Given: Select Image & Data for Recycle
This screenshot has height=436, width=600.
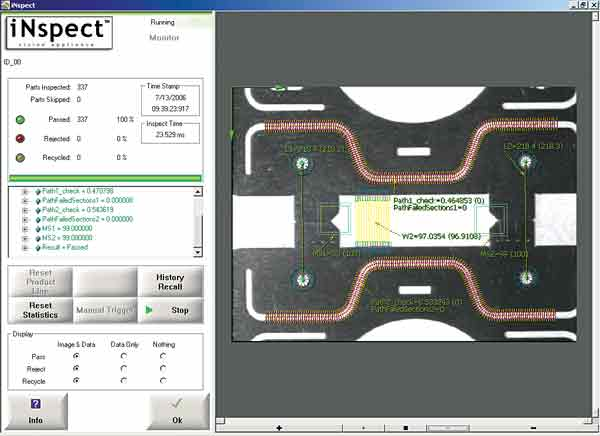Looking at the screenshot, I should pyautogui.click(x=78, y=380).
